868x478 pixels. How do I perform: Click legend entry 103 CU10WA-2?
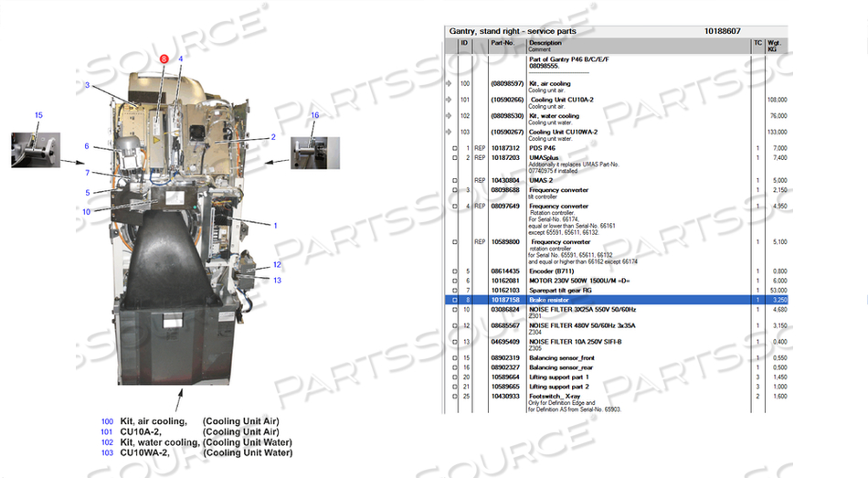coord(196,452)
